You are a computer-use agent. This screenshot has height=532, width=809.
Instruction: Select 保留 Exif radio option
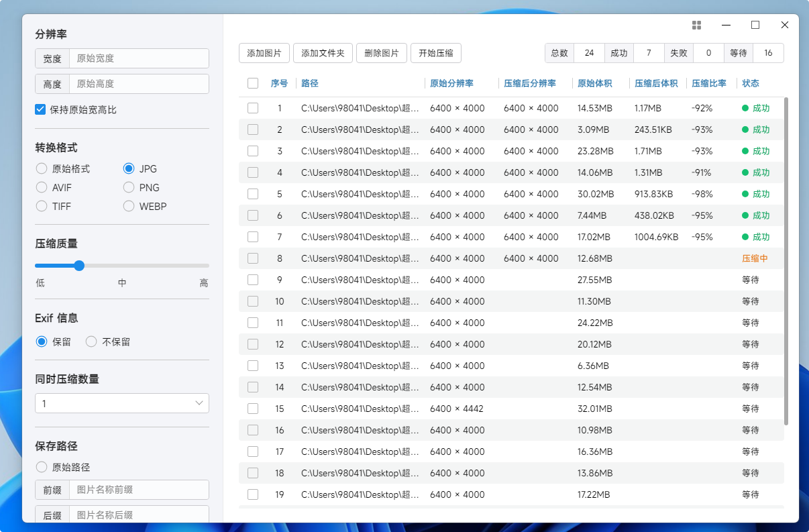(42, 341)
